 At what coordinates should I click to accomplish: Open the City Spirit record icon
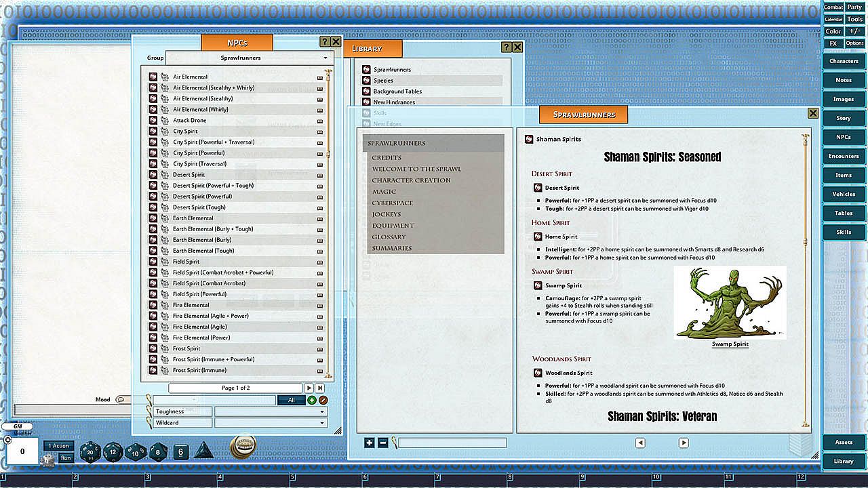[x=153, y=131]
